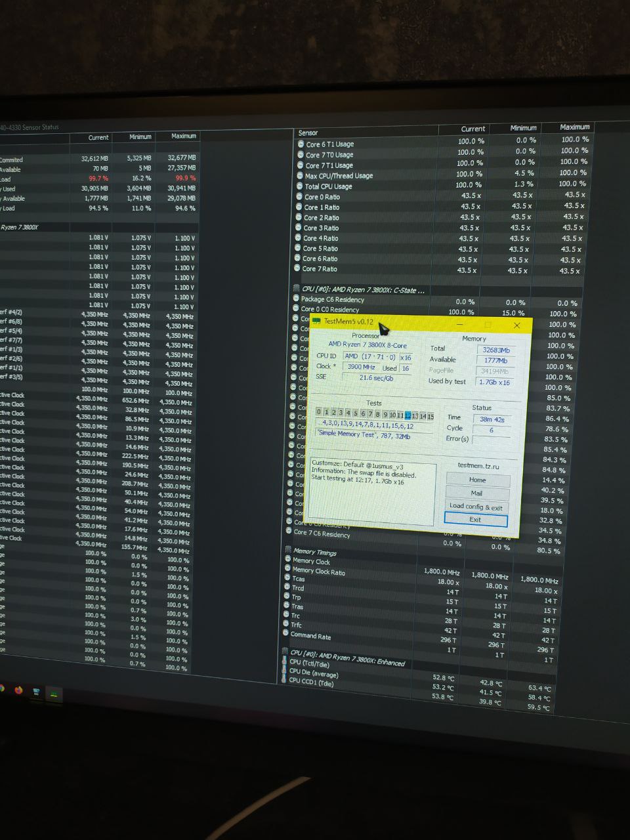Screen dimensions: 630x840
Task: Click the SSE 21.6 sec/Gb field
Action: tap(377, 377)
